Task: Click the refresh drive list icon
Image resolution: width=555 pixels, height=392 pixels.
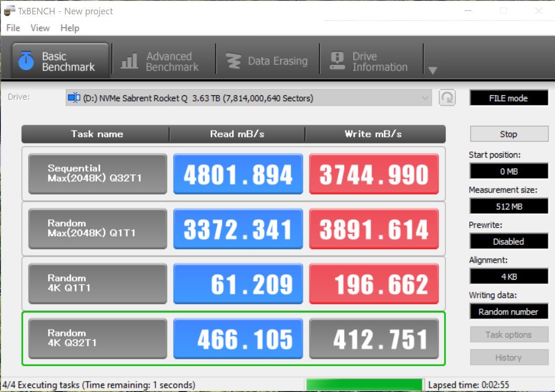Action: click(447, 98)
